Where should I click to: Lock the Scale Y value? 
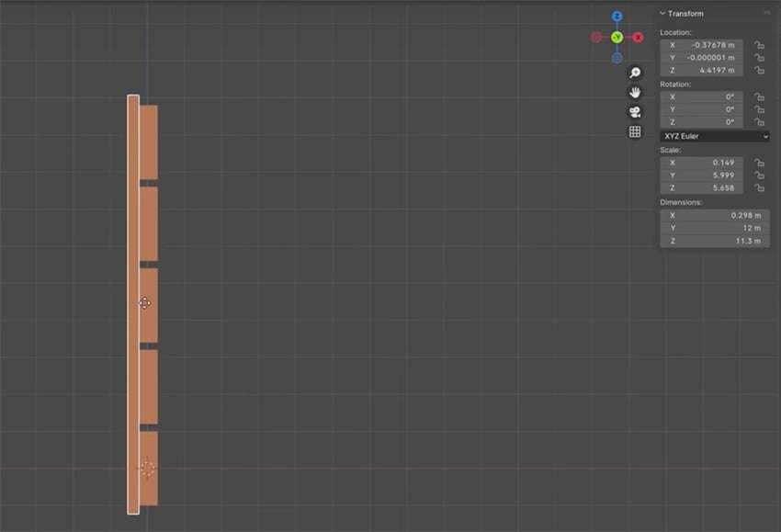coord(759,175)
